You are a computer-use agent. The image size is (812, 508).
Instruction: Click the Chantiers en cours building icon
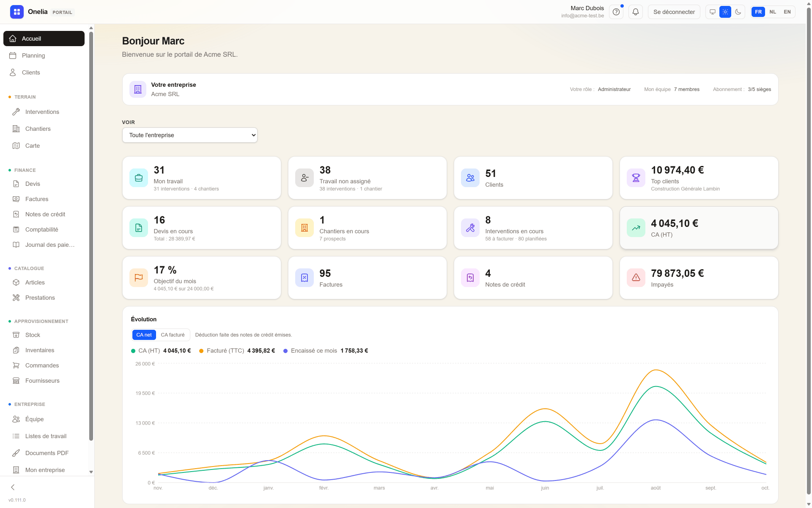pyautogui.click(x=304, y=228)
